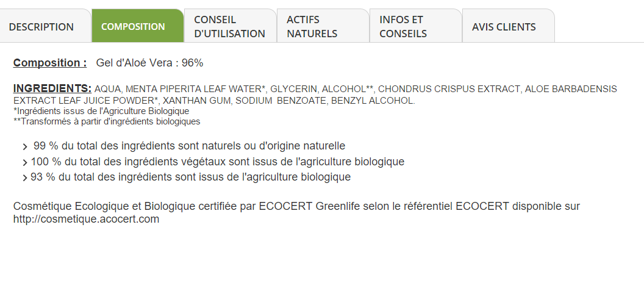Select the Composition tab
The width and height of the screenshot is (644, 291).
point(138,26)
